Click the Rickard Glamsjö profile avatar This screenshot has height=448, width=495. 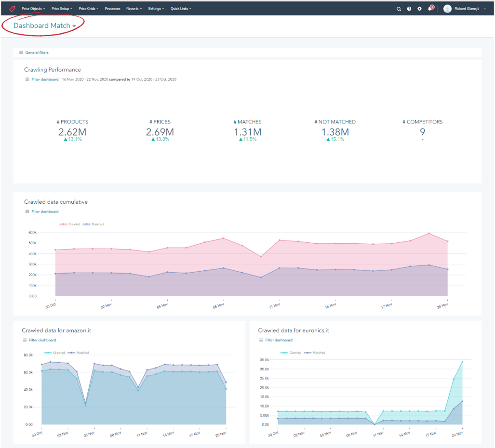pyautogui.click(x=447, y=9)
